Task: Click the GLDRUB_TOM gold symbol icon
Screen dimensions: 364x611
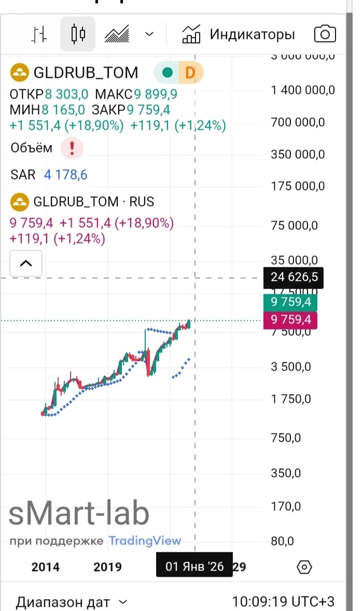Action: point(19,72)
